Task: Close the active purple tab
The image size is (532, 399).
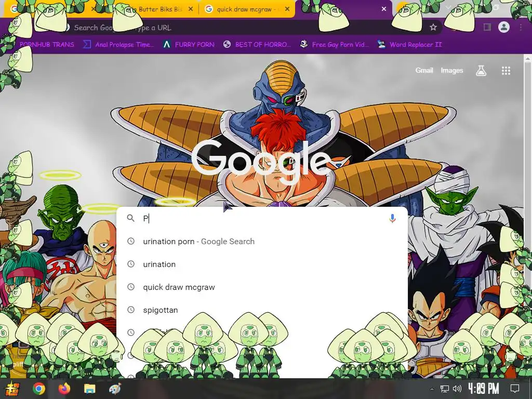Action: 384,9
